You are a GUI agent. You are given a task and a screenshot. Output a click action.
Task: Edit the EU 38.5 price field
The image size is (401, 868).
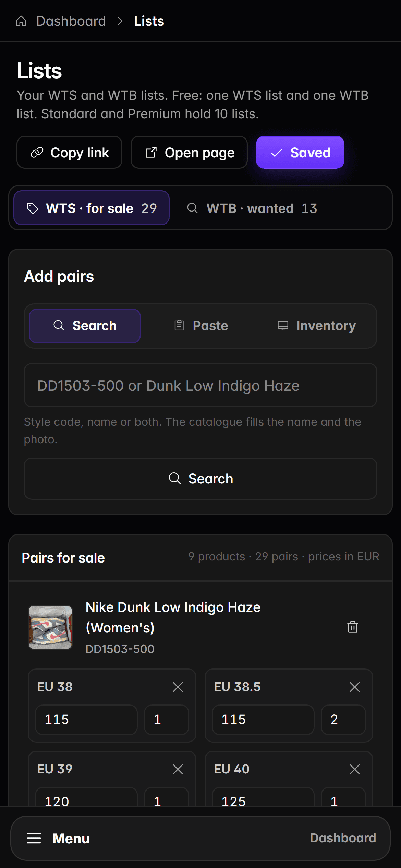[x=263, y=720]
